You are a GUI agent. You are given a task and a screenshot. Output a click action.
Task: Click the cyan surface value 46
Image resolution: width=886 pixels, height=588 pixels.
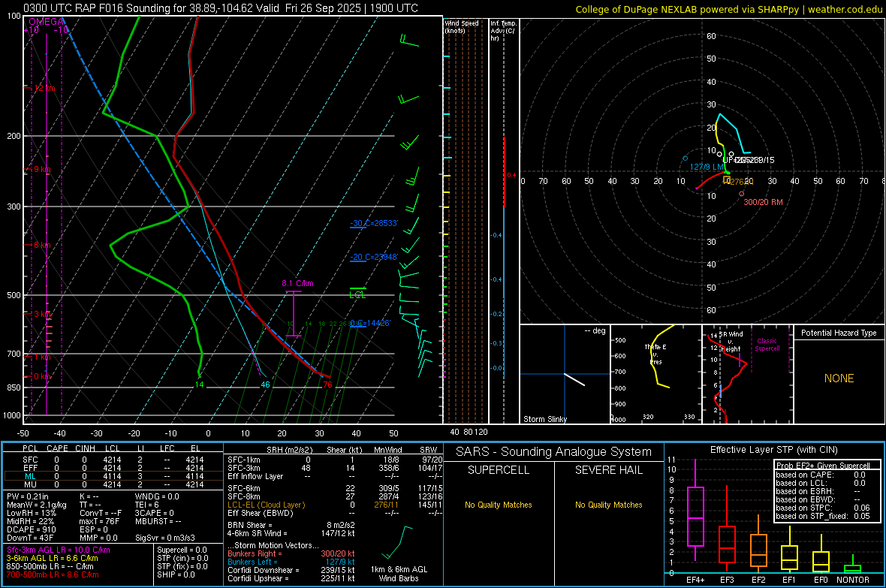coord(265,384)
